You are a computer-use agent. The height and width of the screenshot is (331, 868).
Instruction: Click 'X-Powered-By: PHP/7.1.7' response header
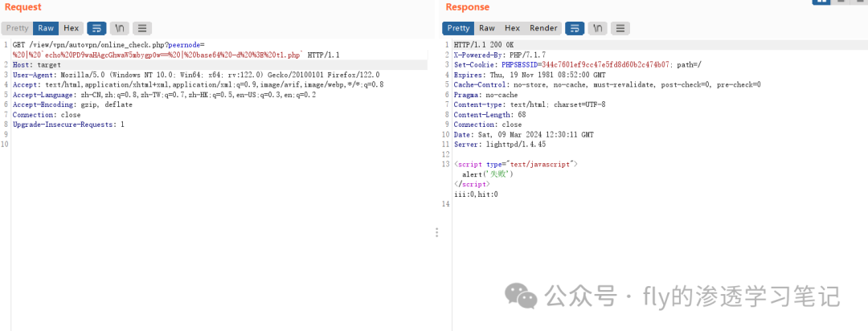coord(499,55)
